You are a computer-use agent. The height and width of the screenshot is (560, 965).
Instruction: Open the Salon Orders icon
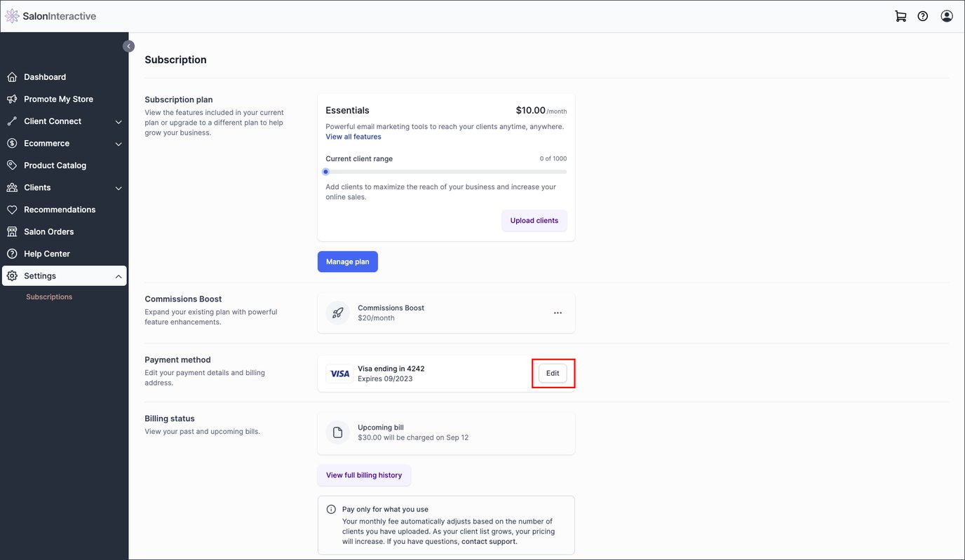pos(12,231)
